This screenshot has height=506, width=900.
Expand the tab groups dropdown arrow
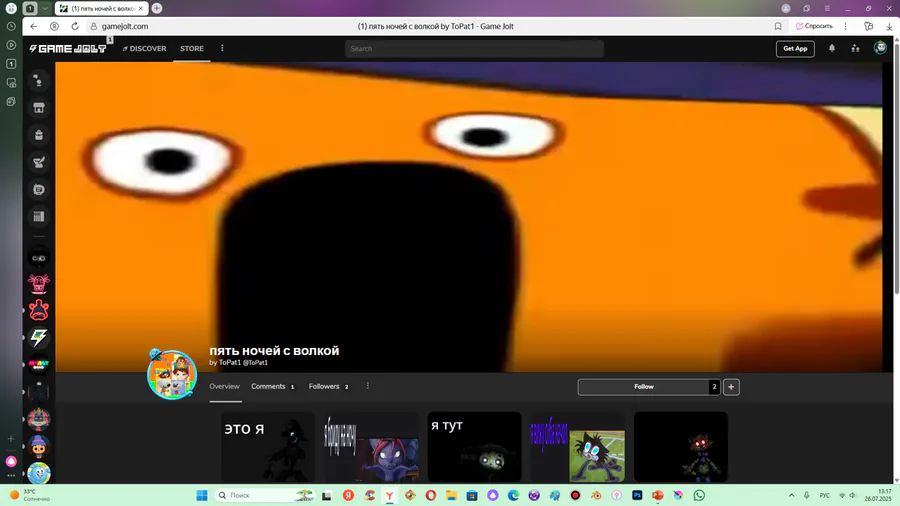click(45, 9)
